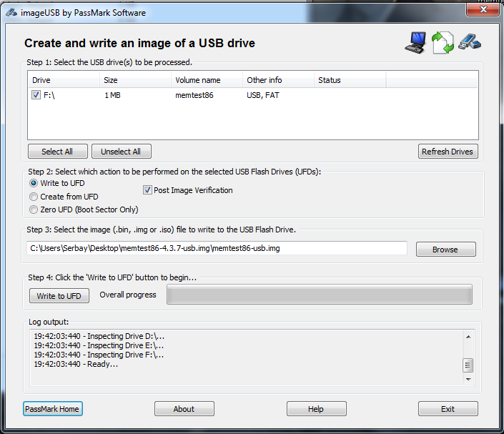The image size is (504, 434).
Task: Click the log scrollbar up arrow
Action: click(468, 337)
